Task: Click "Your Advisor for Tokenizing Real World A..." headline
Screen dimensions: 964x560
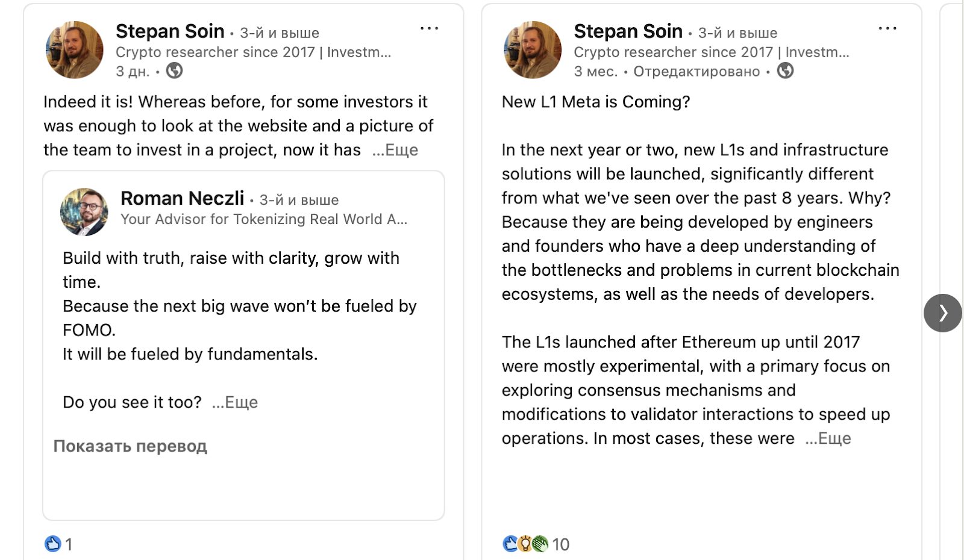Action: pos(264,219)
